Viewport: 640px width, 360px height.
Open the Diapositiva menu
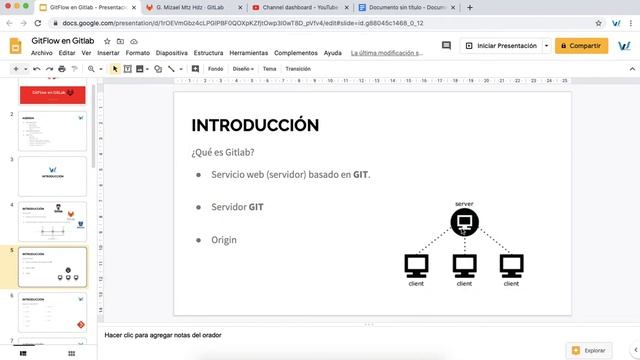[x=172, y=53]
